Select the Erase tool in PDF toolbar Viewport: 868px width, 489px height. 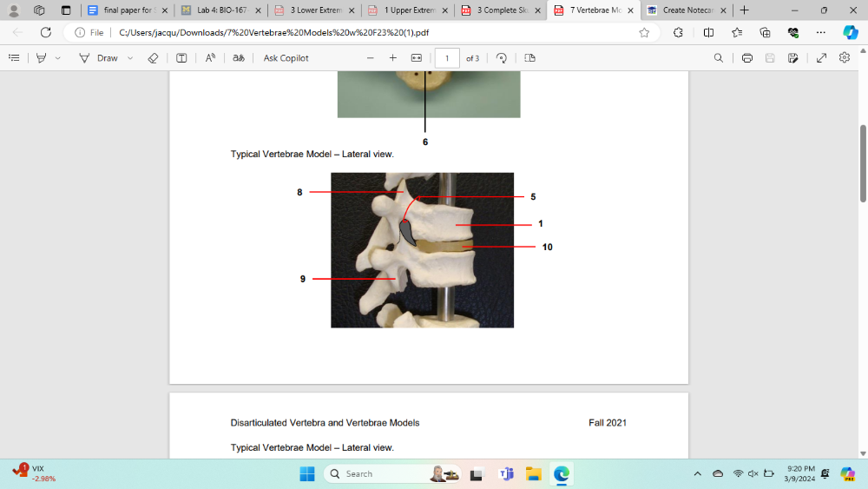[153, 58]
